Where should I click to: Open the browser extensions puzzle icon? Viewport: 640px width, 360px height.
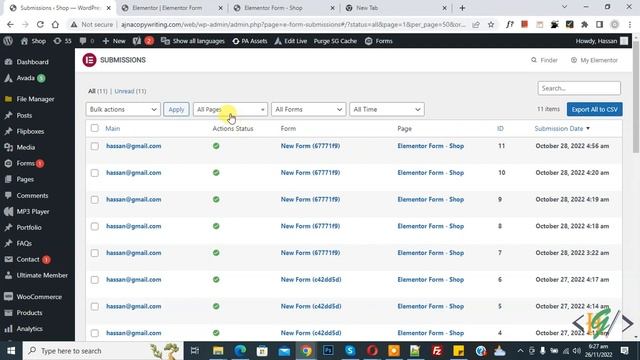click(584, 24)
